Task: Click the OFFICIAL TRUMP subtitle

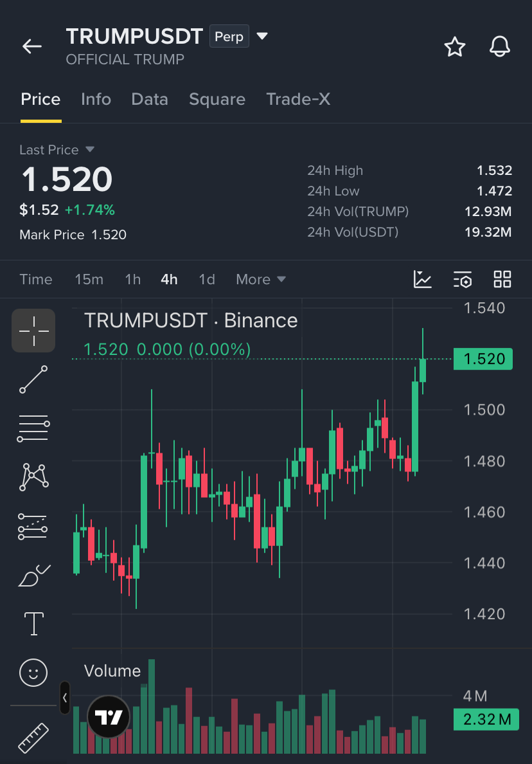Action: (x=125, y=59)
